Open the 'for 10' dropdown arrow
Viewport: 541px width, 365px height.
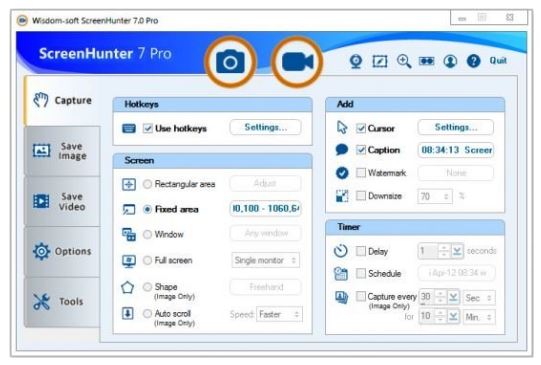coord(453,316)
